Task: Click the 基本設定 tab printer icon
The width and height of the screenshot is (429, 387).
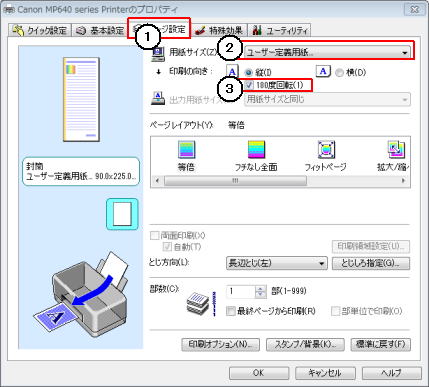Action: [81, 31]
